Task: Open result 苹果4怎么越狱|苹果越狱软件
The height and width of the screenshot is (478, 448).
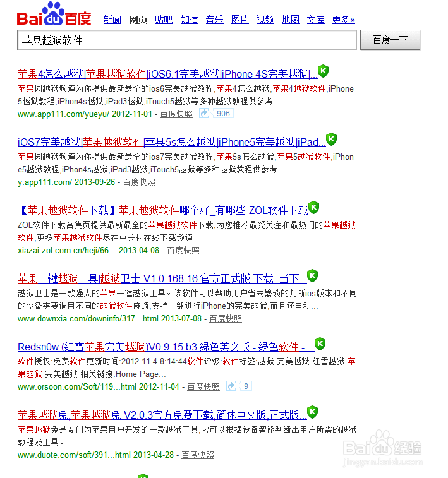Action: pyautogui.click(x=167, y=74)
